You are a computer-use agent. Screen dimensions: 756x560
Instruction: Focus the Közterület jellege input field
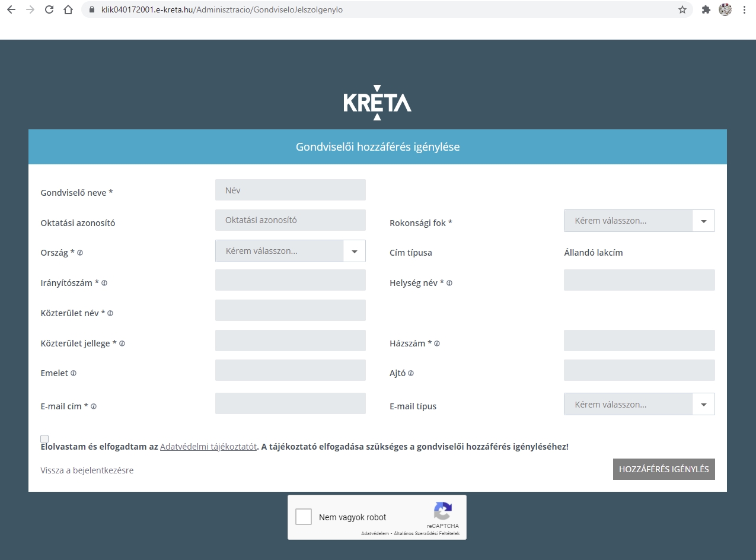coord(291,341)
